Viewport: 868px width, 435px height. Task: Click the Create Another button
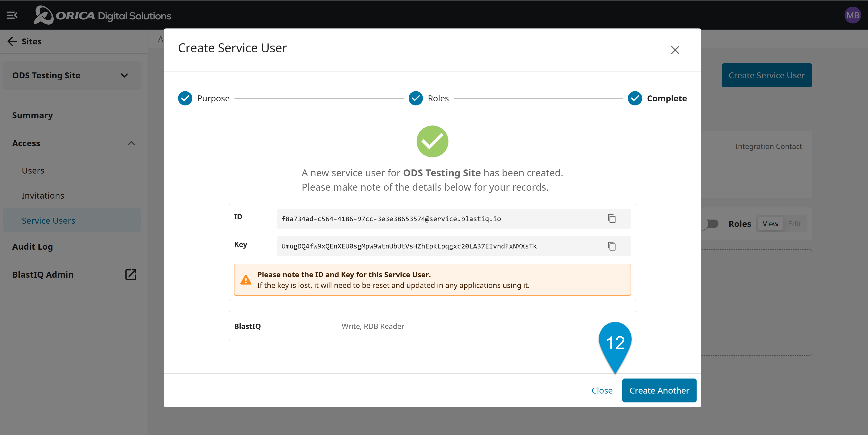point(659,391)
